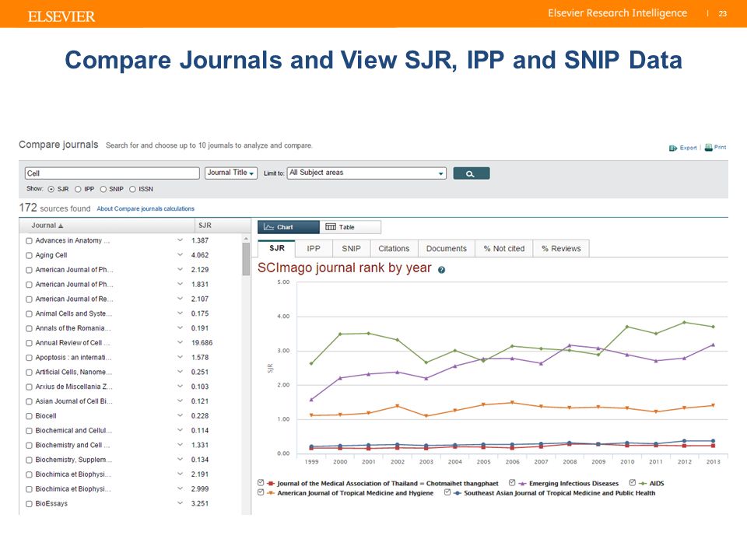
Task: Expand the BioEssays row chevron
Action: pos(180,503)
